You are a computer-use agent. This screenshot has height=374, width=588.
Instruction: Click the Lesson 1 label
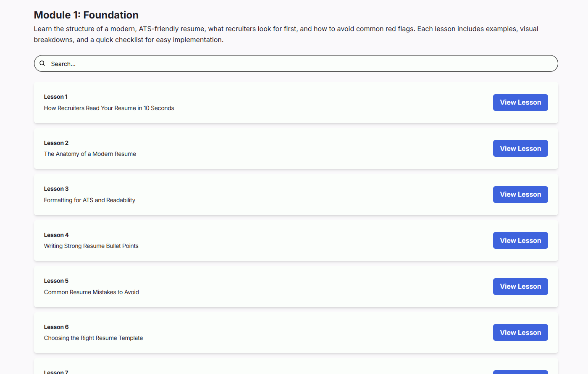(x=55, y=97)
